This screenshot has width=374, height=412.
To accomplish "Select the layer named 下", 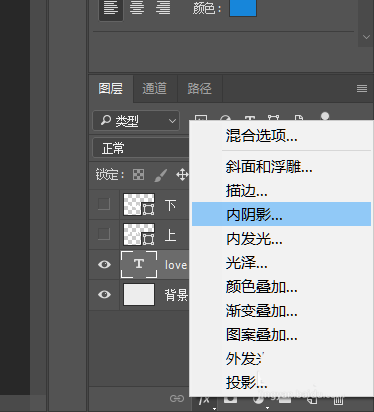I will (170, 205).
